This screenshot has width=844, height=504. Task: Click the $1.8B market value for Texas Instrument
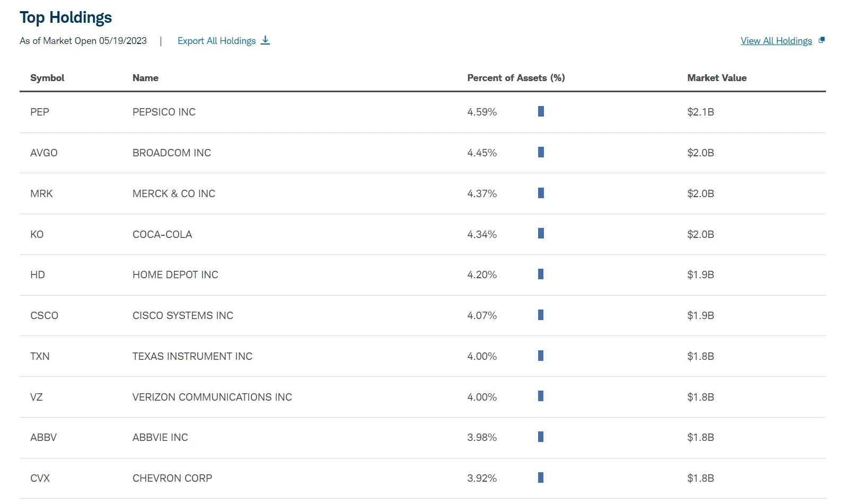pyautogui.click(x=701, y=356)
